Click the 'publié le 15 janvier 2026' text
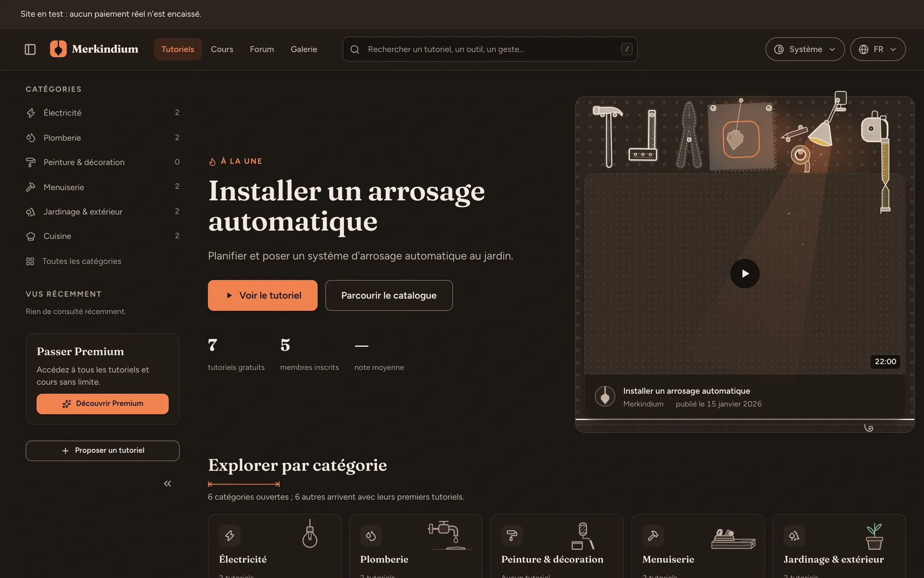The image size is (924, 578). click(719, 404)
